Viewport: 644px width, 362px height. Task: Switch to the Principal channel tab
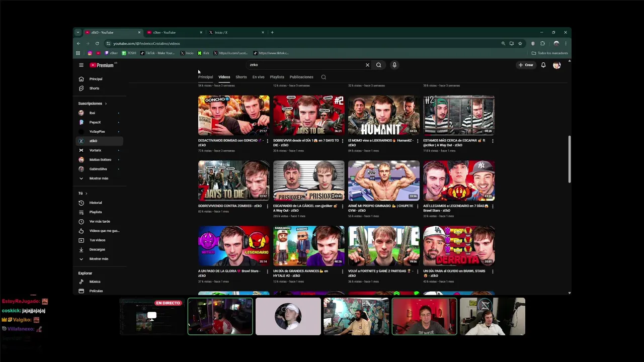click(x=205, y=77)
